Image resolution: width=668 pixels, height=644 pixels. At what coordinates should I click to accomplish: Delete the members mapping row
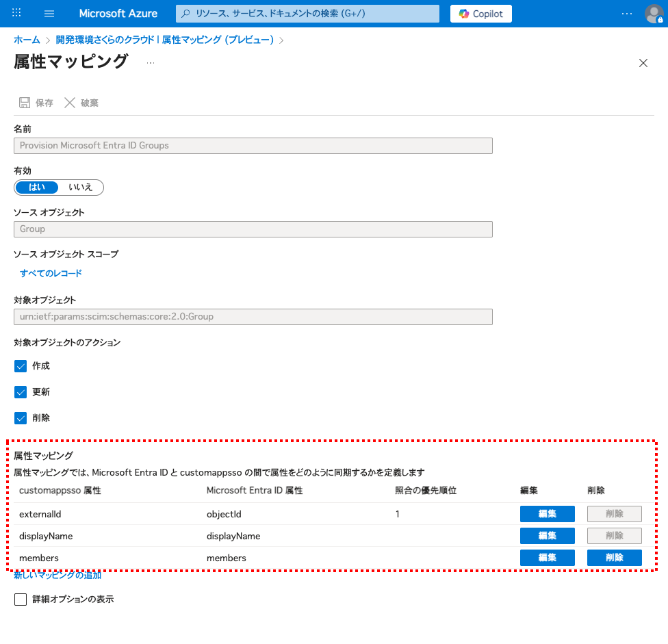pos(614,558)
